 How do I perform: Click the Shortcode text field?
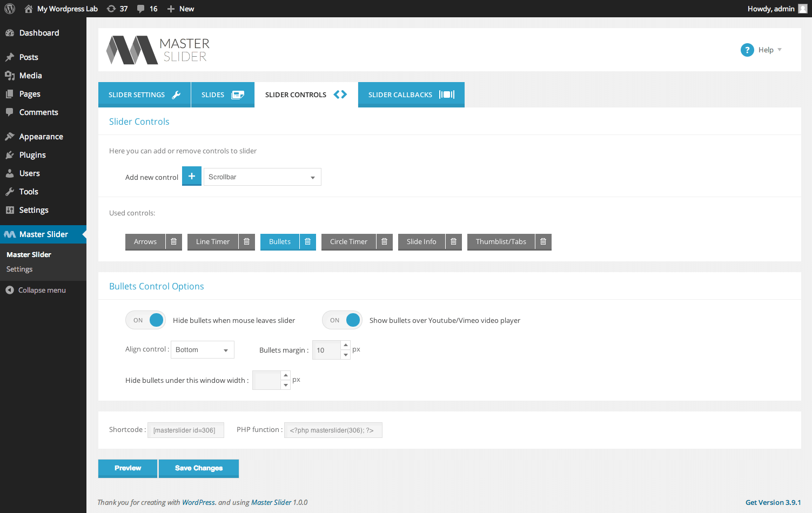[186, 430]
